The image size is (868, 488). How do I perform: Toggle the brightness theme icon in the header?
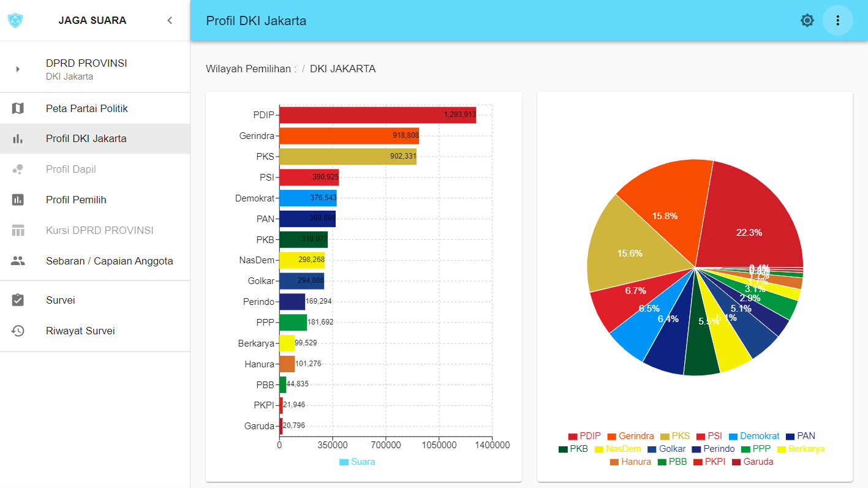click(x=807, y=21)
